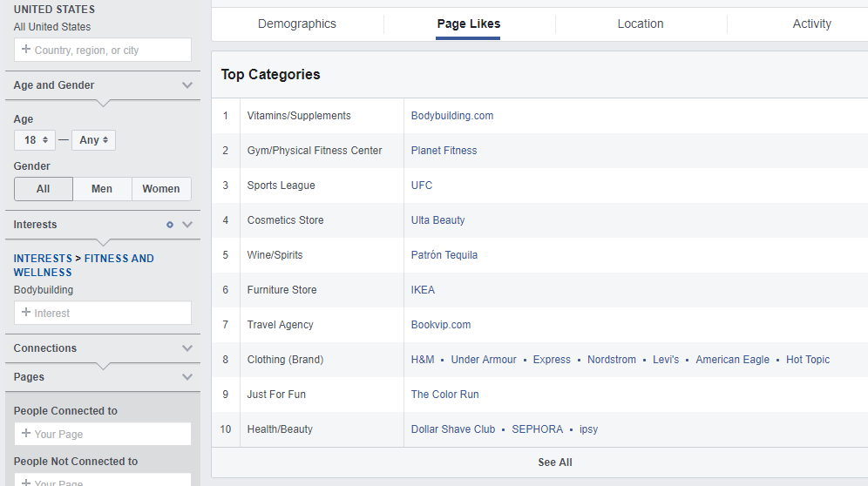This screenshot has height=486, width=868.
Task: Open the Levi's page link
Action: coord(666,360)
